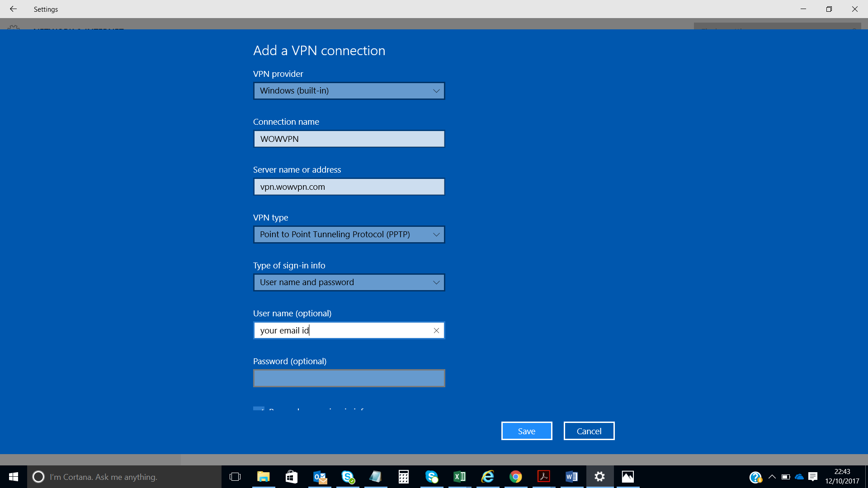Open File Explorer from the taskbar
Screen dimensions: 868x488
click(263, 477)
